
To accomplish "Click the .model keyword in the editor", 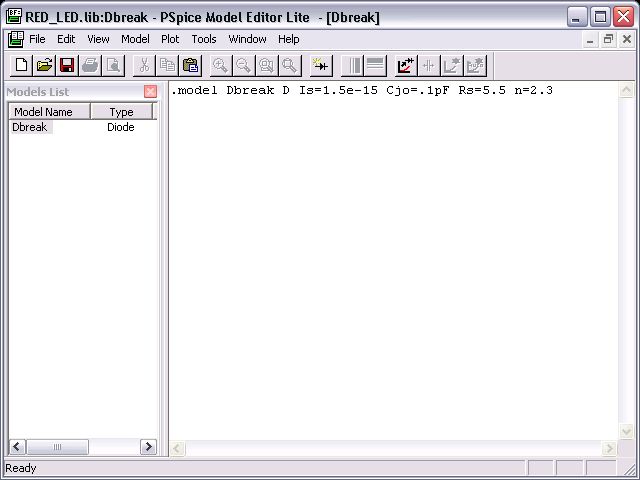I will [194, 90].
